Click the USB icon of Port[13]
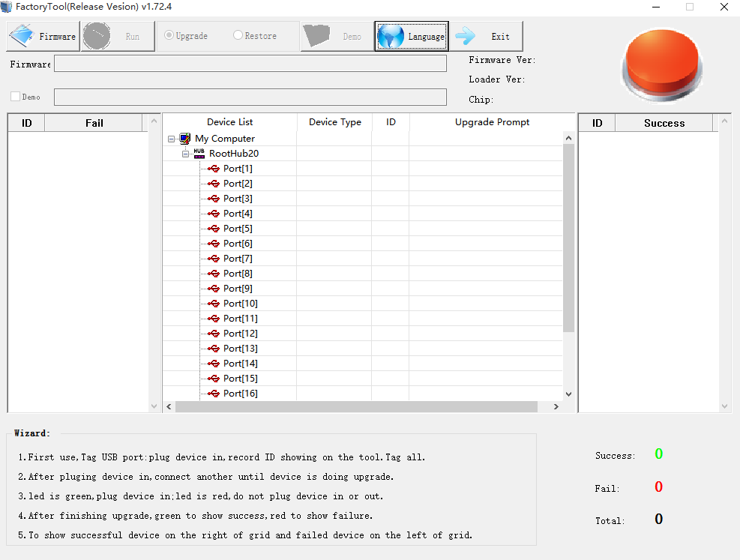 (214, 348)
